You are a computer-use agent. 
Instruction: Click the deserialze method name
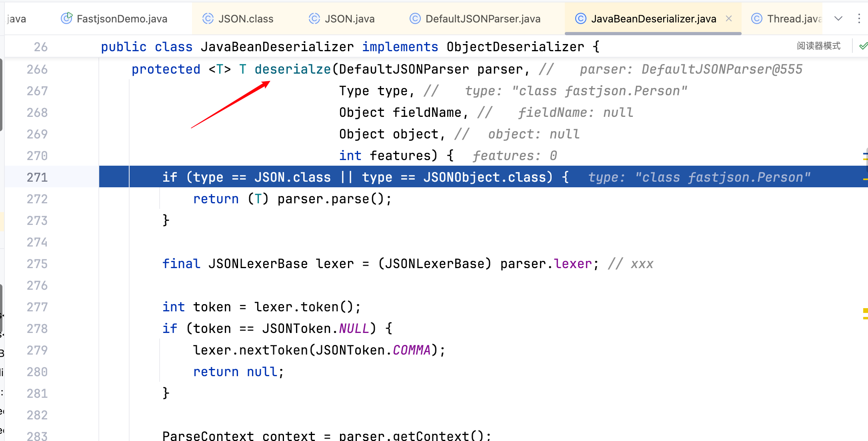click(292, 69)
